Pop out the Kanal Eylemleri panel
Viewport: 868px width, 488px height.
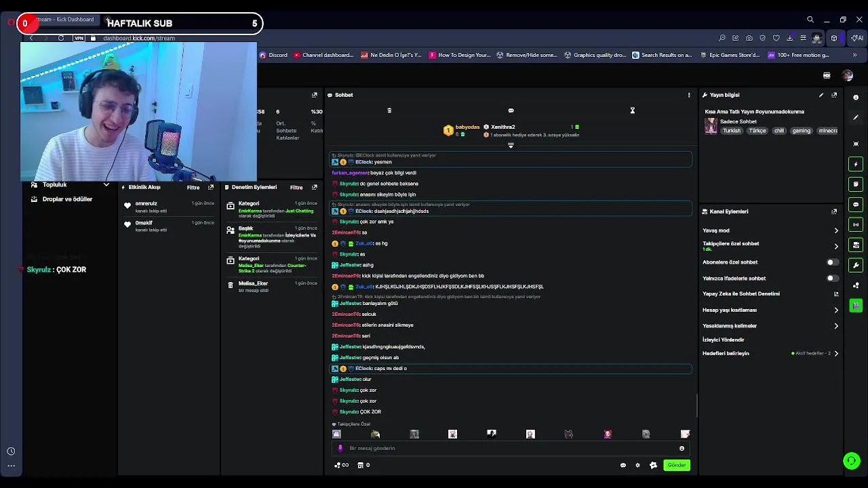coord(834,211)
